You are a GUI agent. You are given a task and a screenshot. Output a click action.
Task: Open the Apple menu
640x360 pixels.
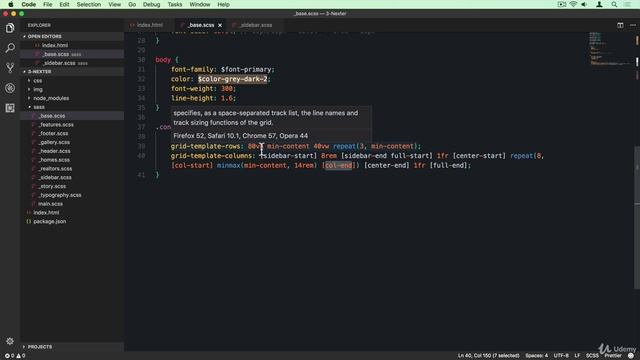click(11, 4)
